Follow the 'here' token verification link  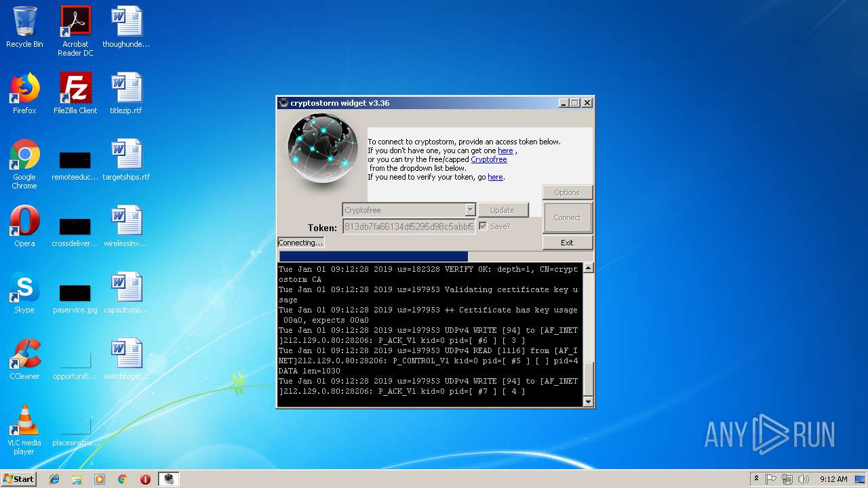496,177
